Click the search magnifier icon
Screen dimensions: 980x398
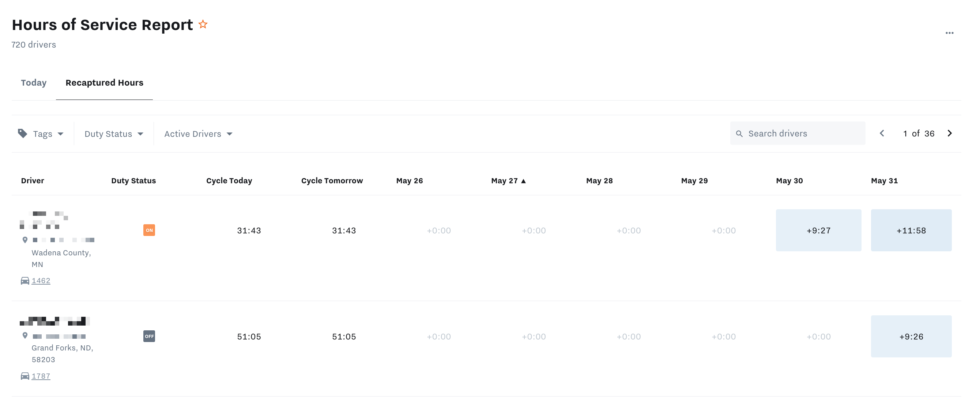739,134
